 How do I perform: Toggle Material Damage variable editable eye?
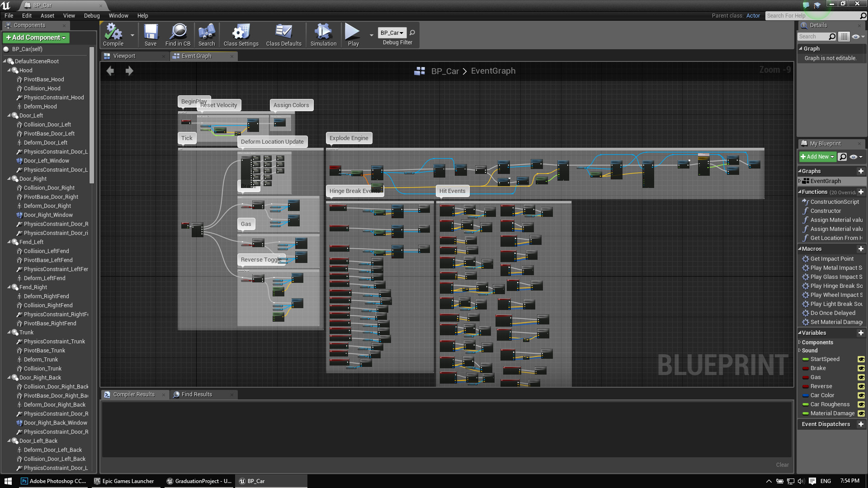click(x=861, y=413)
